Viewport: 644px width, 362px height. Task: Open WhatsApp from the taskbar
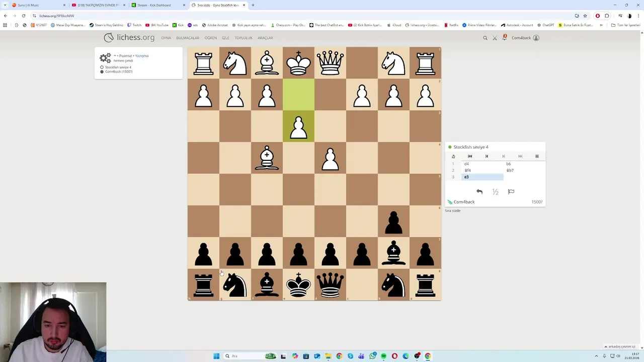coord(372,356)
